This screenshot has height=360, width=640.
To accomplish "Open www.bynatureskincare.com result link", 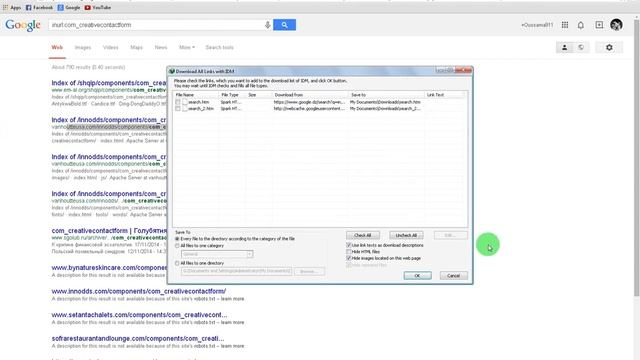I will [109, 268].
